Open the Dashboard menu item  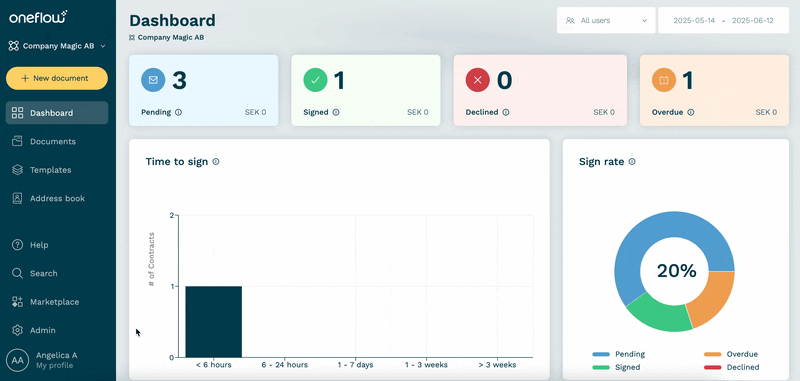click(57, 113)
